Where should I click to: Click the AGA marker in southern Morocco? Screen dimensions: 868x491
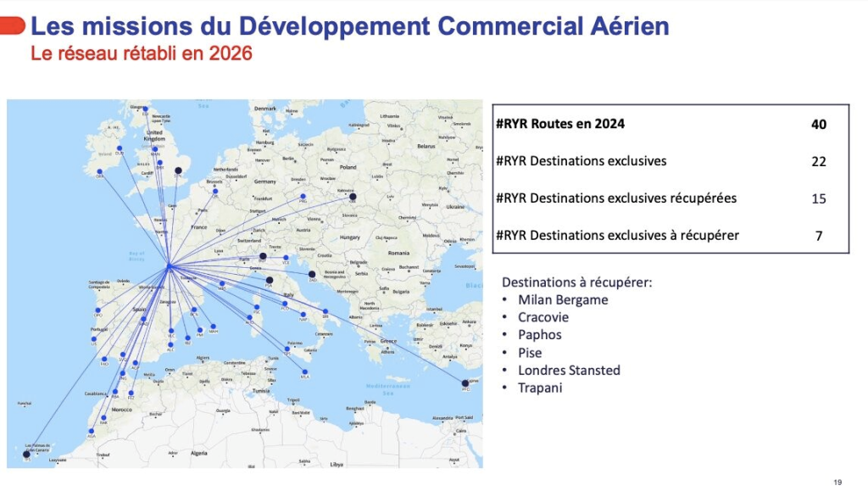[92, 429]
